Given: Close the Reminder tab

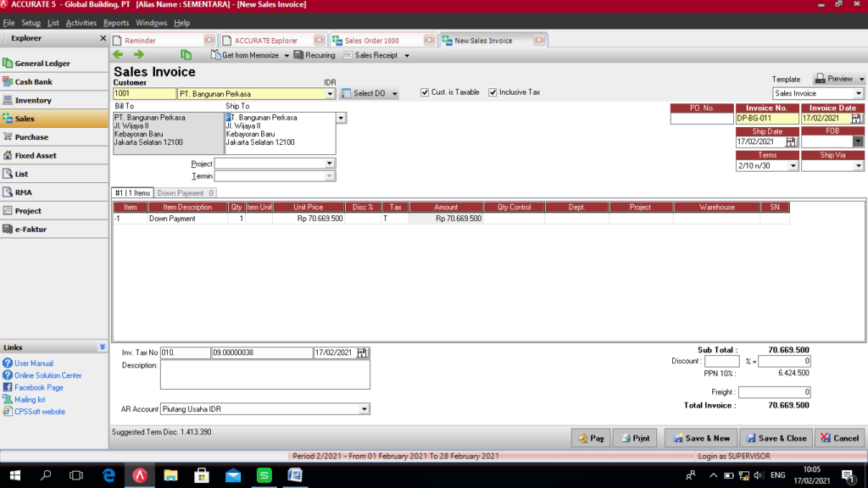Looking at the screenshot, I should pos(209,40).
